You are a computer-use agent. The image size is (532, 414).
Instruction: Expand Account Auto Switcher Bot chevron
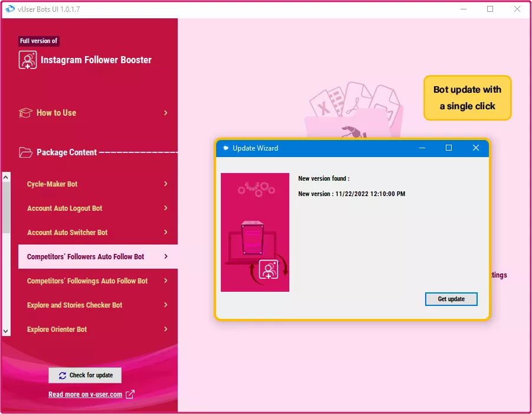click(165, 232)
